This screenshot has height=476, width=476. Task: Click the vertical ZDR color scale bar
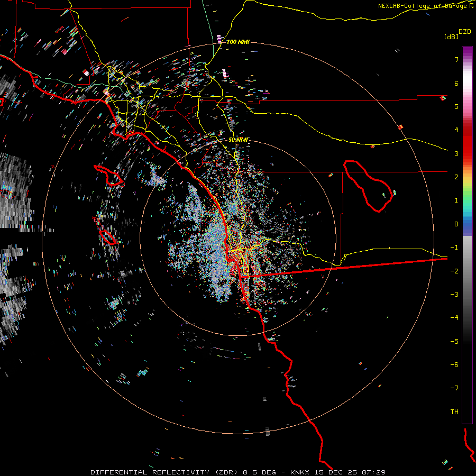(x=467, y=235)
